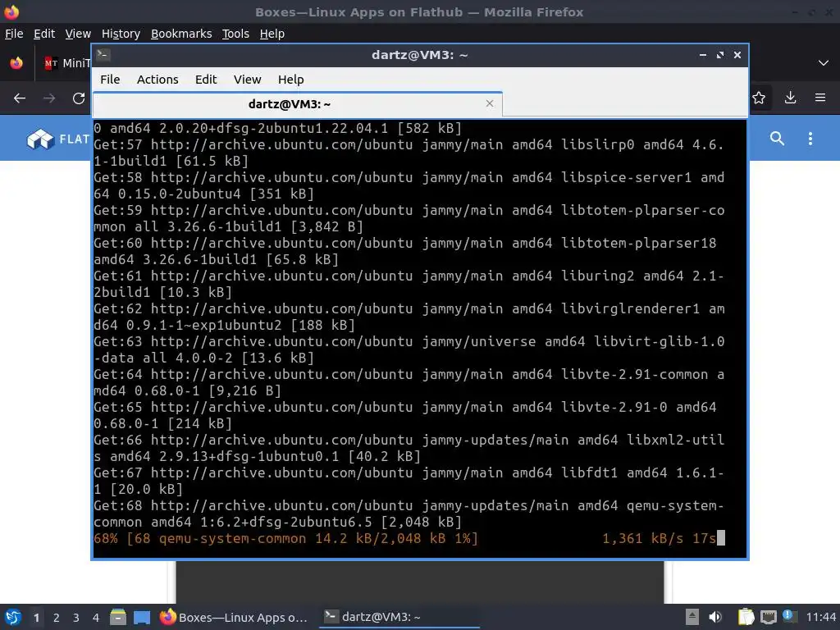Minimize the terminal window
Image resolution: width=840 pixels, height=630 pixels.
(702, 55)
